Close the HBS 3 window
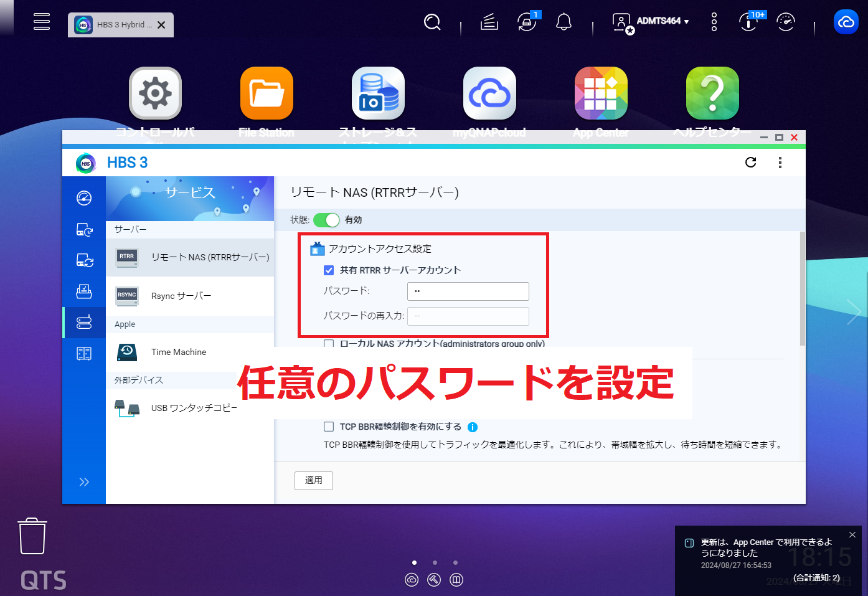Screen dimensions: 868x596 (794, 137)
